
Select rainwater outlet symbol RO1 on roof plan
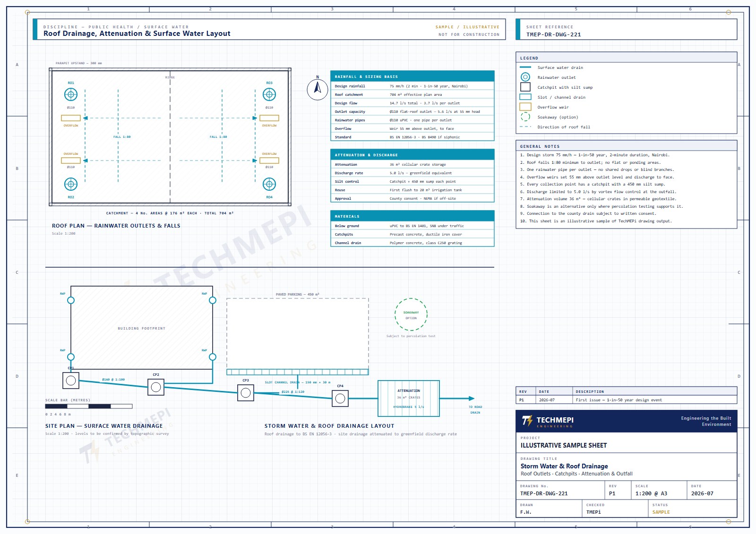pyautogui.click(x=71, y=94)
